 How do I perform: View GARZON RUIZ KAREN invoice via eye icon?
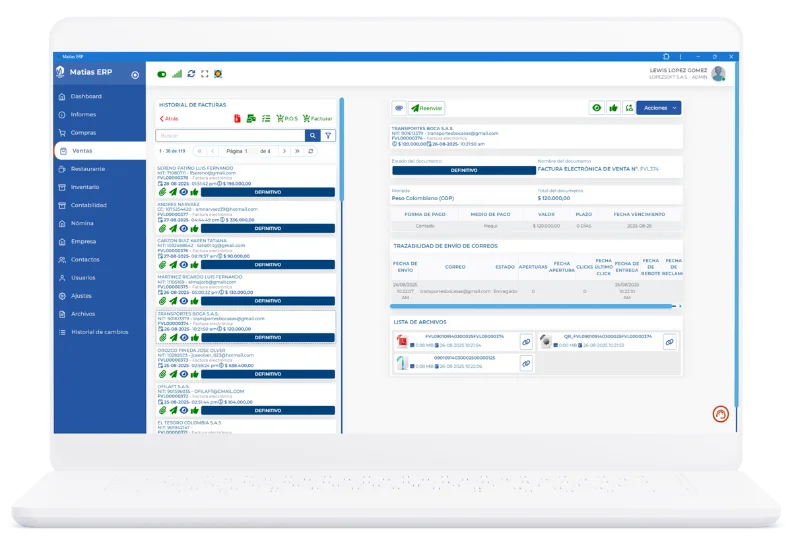click(184, 265)
